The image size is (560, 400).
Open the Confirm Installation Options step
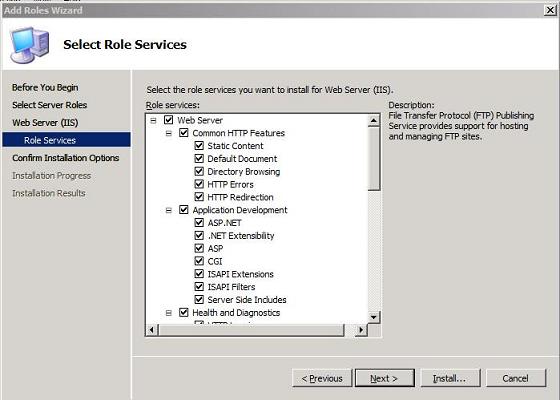pos(65,158)
